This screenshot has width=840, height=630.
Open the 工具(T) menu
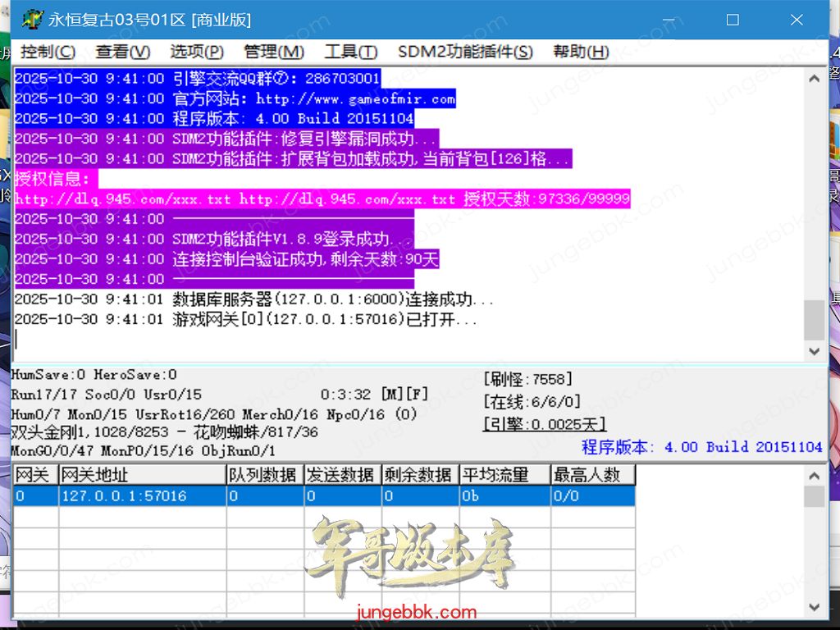click(351, 52)
